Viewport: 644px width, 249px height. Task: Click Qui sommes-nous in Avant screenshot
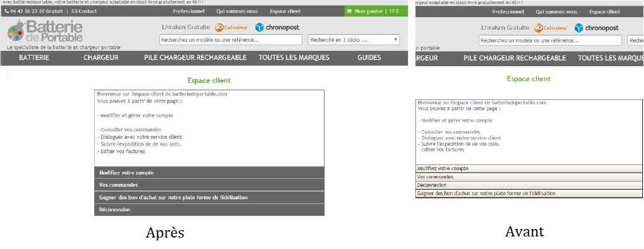(x=557, y=12)
